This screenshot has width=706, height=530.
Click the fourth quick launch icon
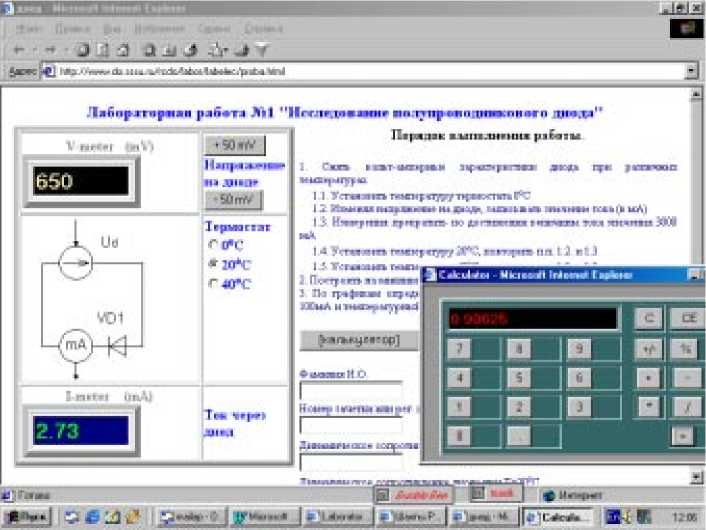tap(133, 517)
